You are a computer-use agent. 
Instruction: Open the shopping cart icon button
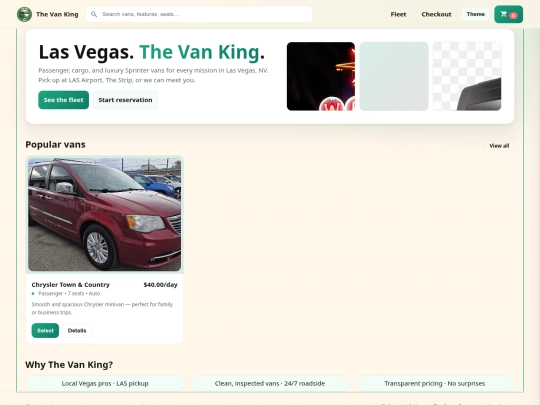click(508, 14)
